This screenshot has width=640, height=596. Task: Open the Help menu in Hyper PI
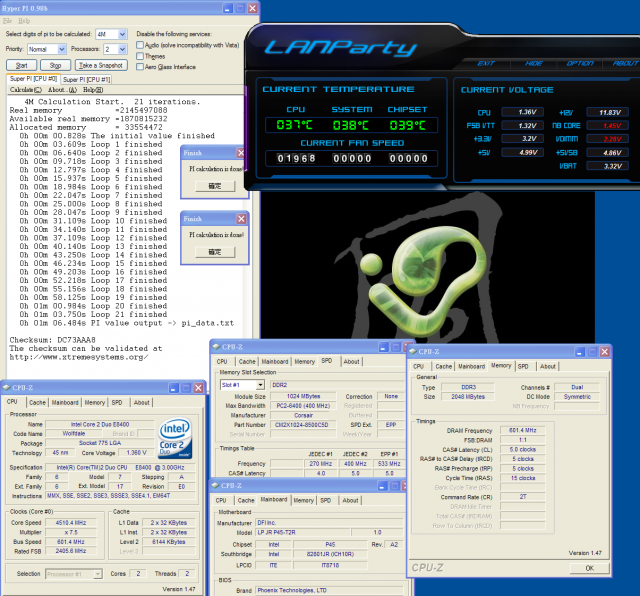point(24,20)
